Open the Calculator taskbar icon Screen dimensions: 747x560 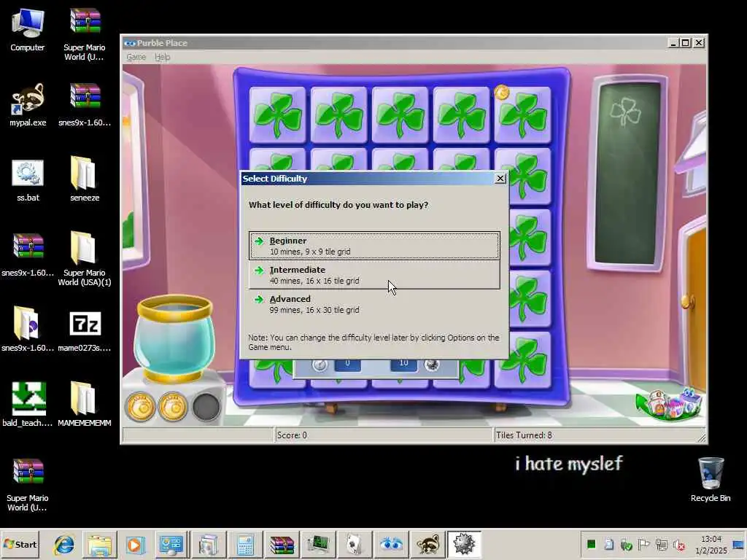245,544
